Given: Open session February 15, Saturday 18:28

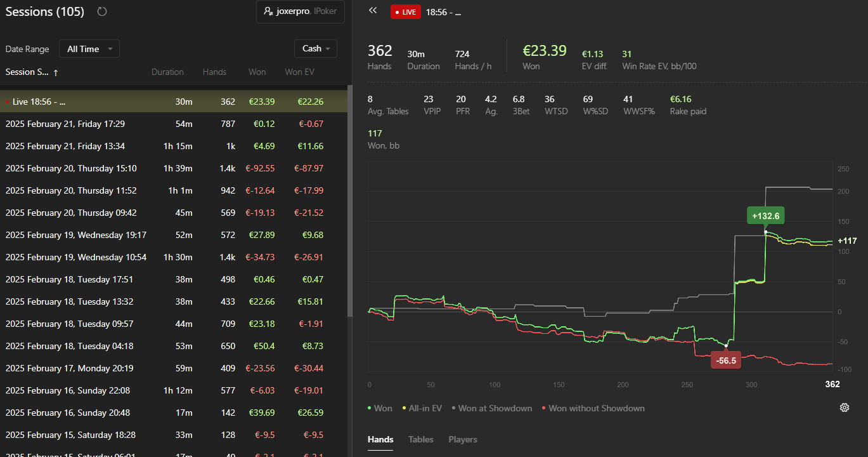Looking at the screenshot, I should tap(174, 435).
